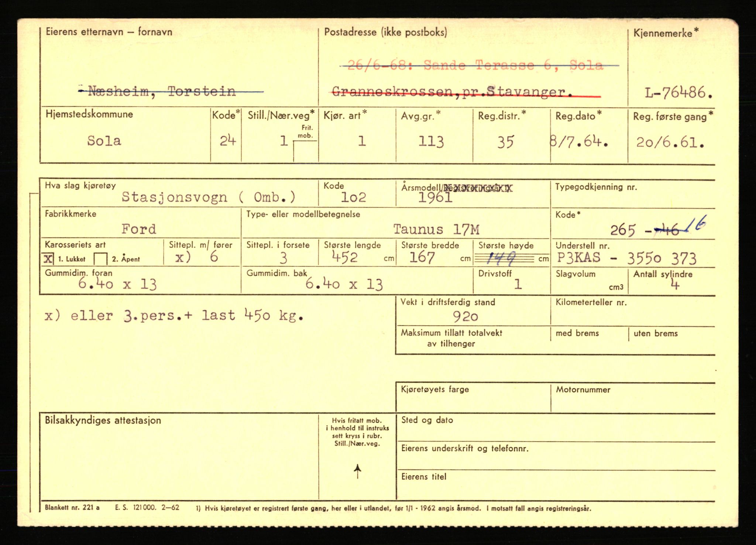
Task: Click the vehicle Kode value '102'
Action: pos(353,198)
